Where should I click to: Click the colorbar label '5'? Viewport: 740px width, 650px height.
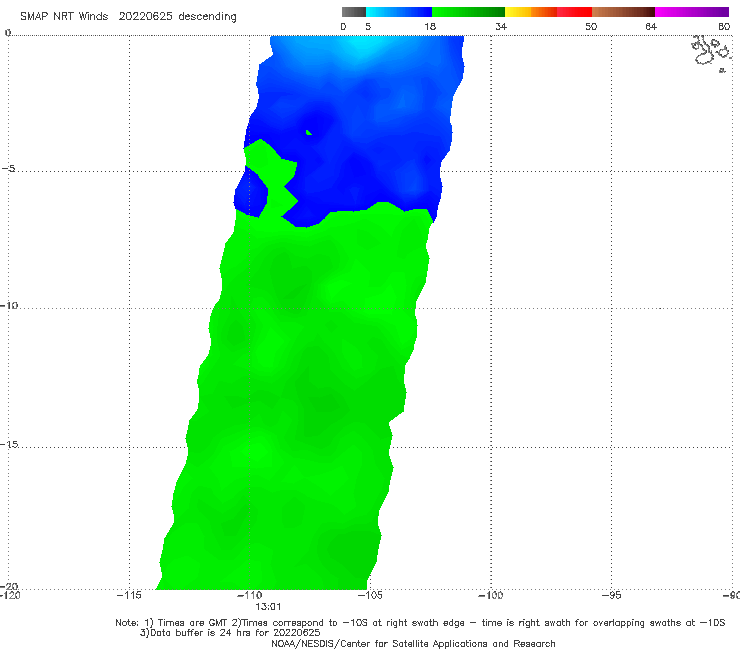click(x=368, y=26)
